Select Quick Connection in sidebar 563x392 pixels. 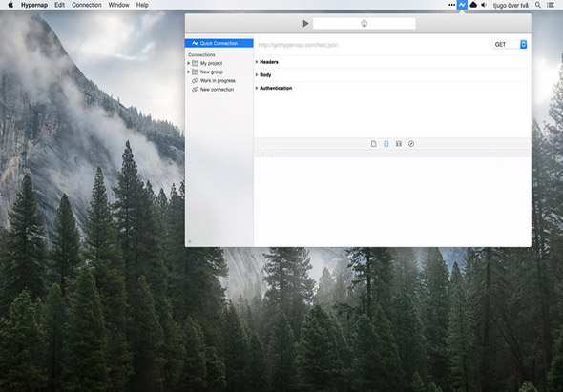(219, 43)
